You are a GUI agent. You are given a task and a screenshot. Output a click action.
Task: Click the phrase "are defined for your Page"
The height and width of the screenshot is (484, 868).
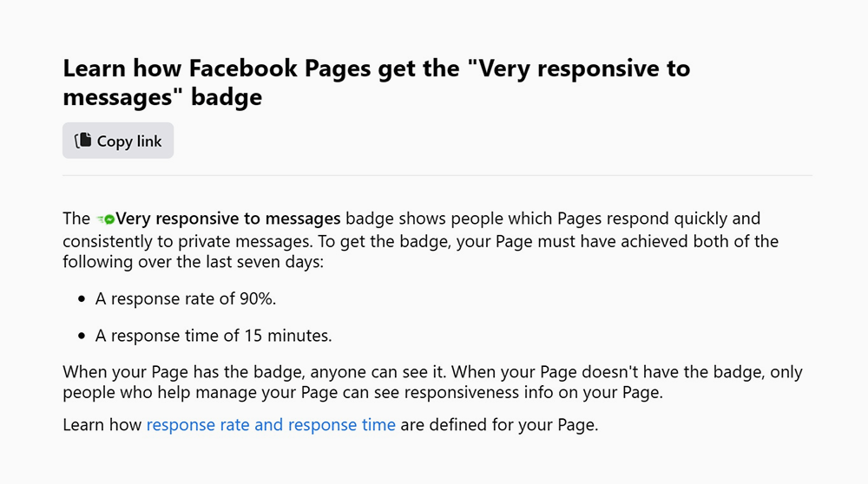pos(498,425)
